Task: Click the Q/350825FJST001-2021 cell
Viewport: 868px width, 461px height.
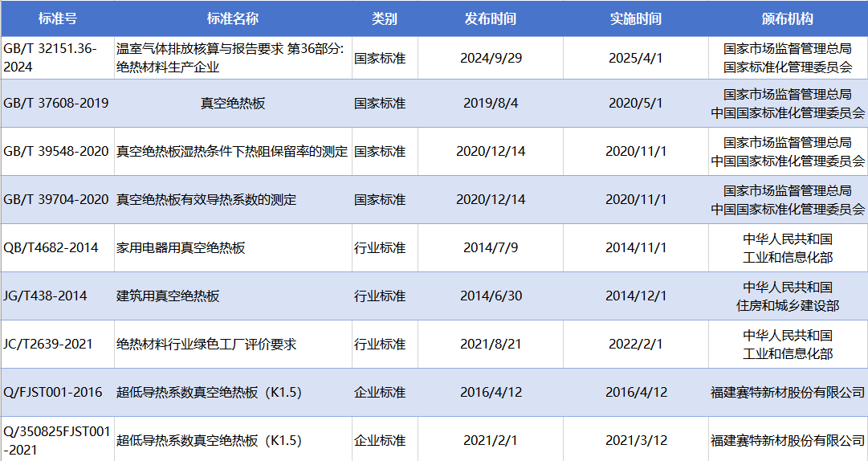Action: pyautogui.click(x=56, y=441)
